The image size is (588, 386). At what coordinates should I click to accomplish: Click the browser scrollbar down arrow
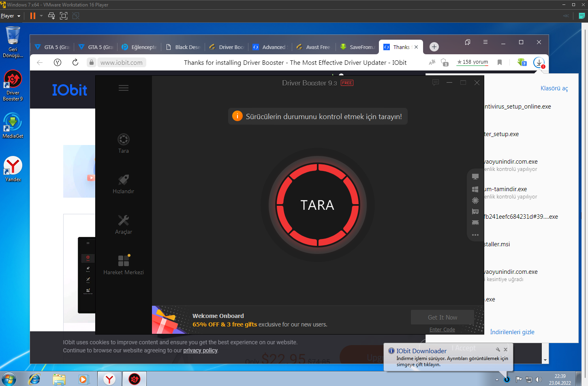coord(545,360)
